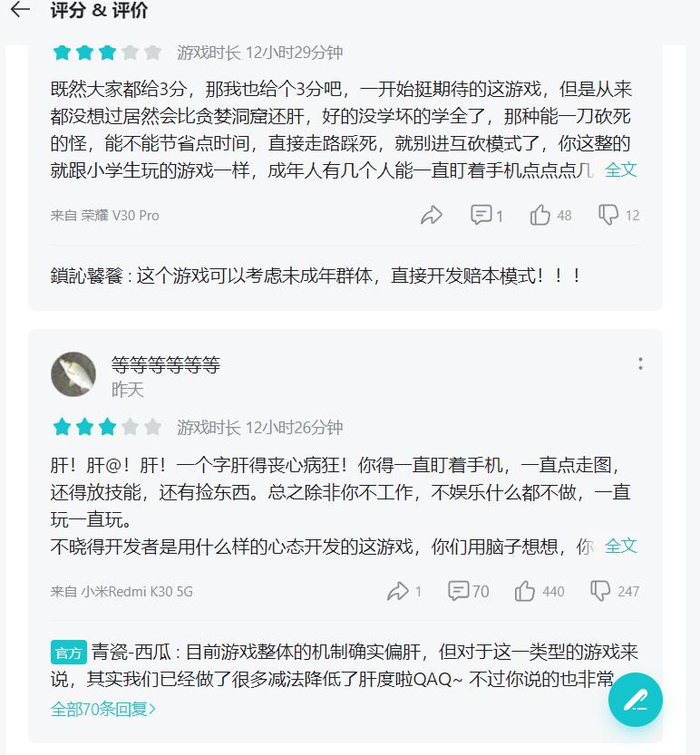Open 等等等等等等's fish avatar

[73, 374]
